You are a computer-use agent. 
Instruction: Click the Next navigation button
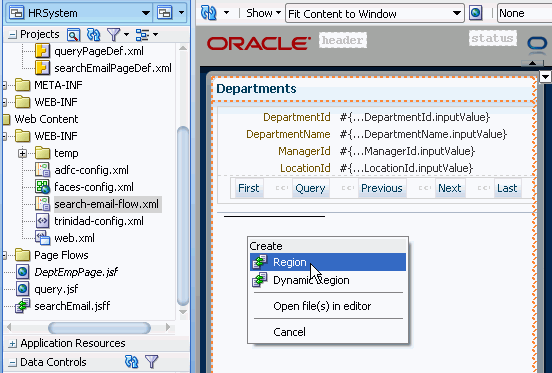(450, 188)
